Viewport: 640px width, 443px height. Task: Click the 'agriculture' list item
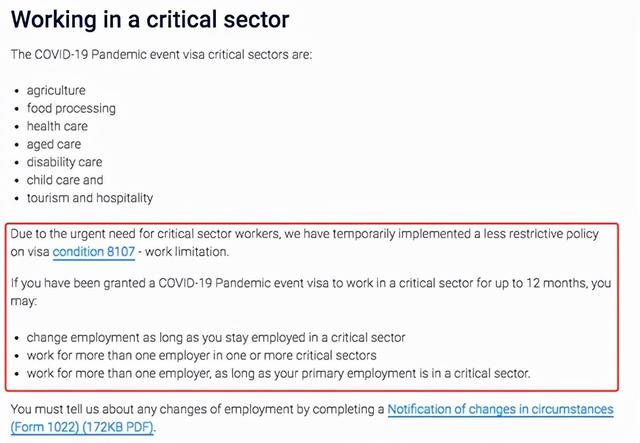pyautogui.click(x=56, y=90)
